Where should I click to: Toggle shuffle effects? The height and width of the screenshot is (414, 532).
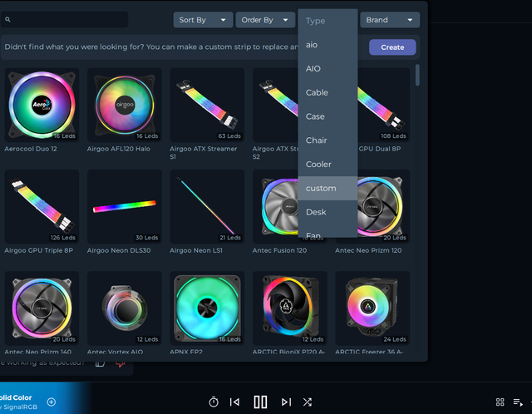307,402
